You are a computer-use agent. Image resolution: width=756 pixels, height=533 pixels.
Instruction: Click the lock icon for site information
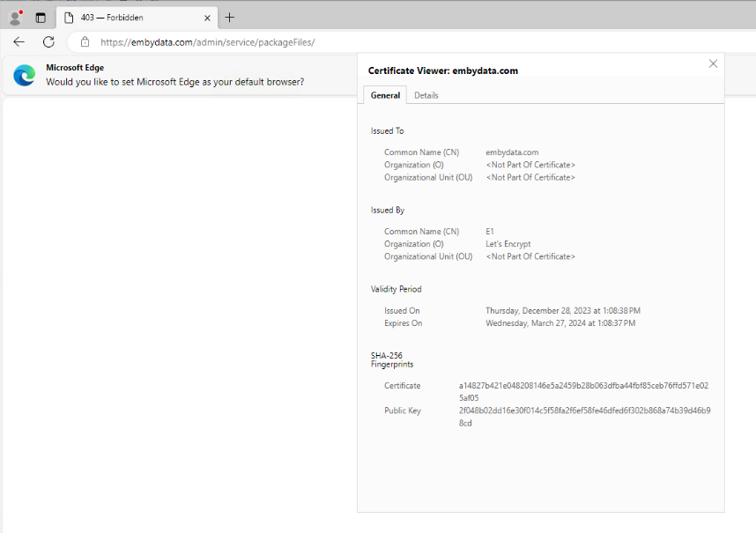point(85,41)
